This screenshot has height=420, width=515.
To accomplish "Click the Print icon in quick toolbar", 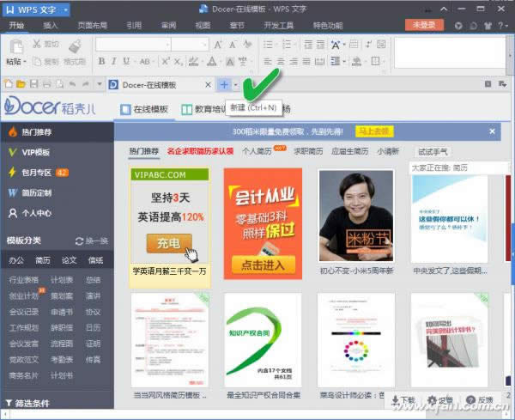I will [x=46, y=84].
